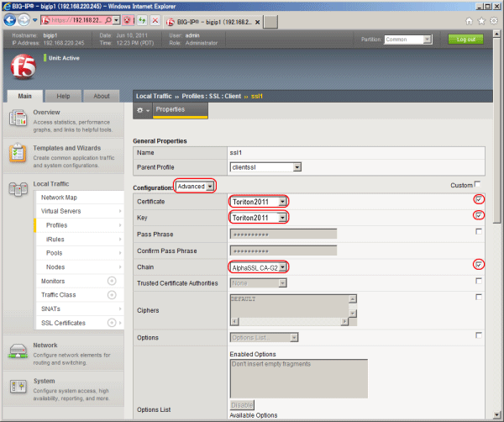Screen dimensions: 504x422
Task: Open the browser Home icon
Action: pos(469,21)
